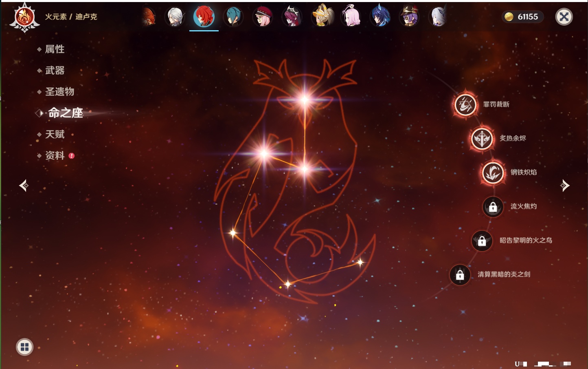
Task: Click the 火元素 / 迪卢克 title
Action: pyautogui.click(x=71, y=17)
